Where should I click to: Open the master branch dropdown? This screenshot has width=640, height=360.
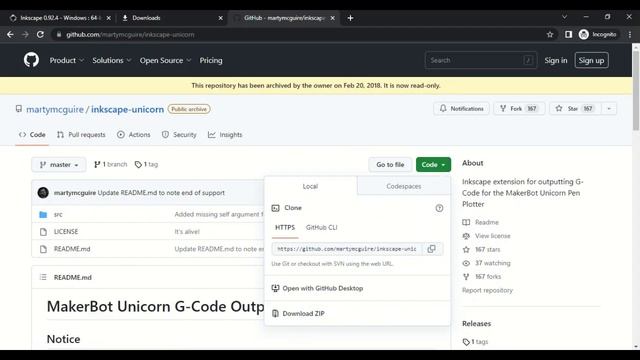(59, 164)
